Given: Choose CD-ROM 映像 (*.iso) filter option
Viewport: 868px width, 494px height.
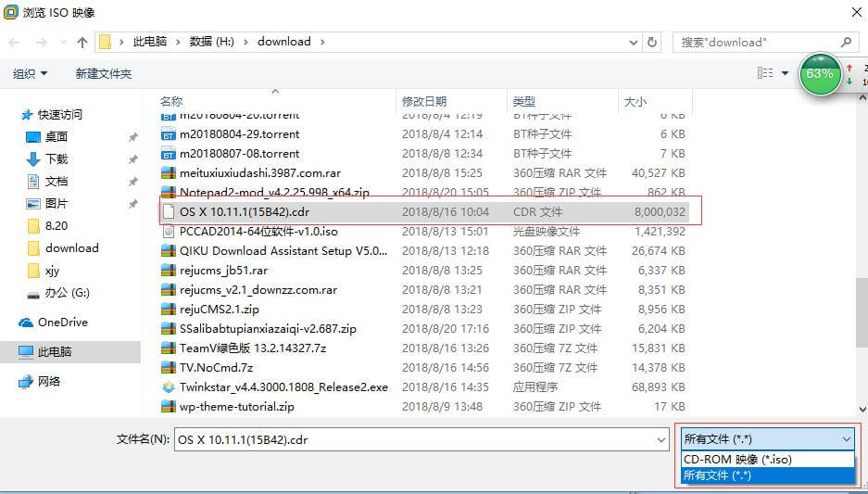Looking at the screenshot, I should tap(768, 459).
